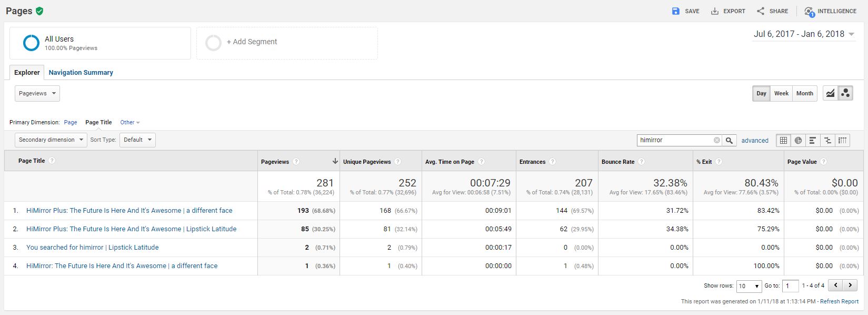Switch to Navigation Summary tab
This screenshot has width=868, height=315.
(81, 73)
